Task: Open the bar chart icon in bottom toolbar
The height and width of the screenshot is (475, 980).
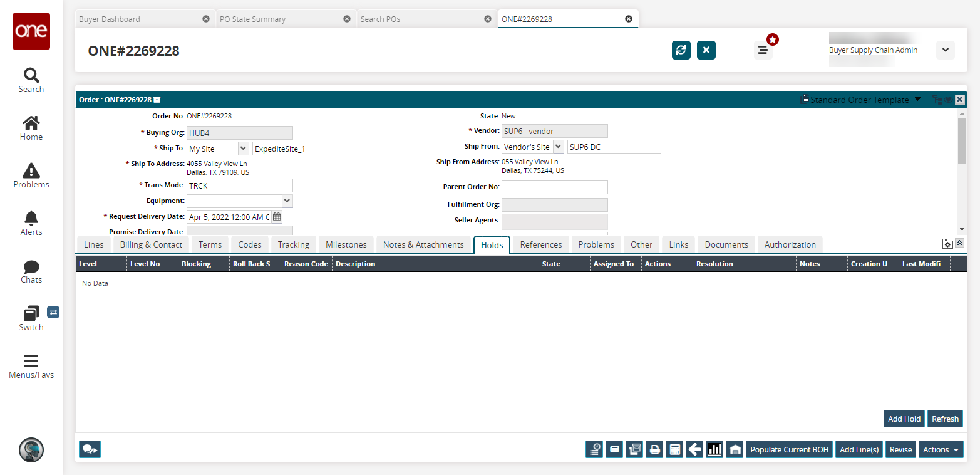Action: coord(714,449)
